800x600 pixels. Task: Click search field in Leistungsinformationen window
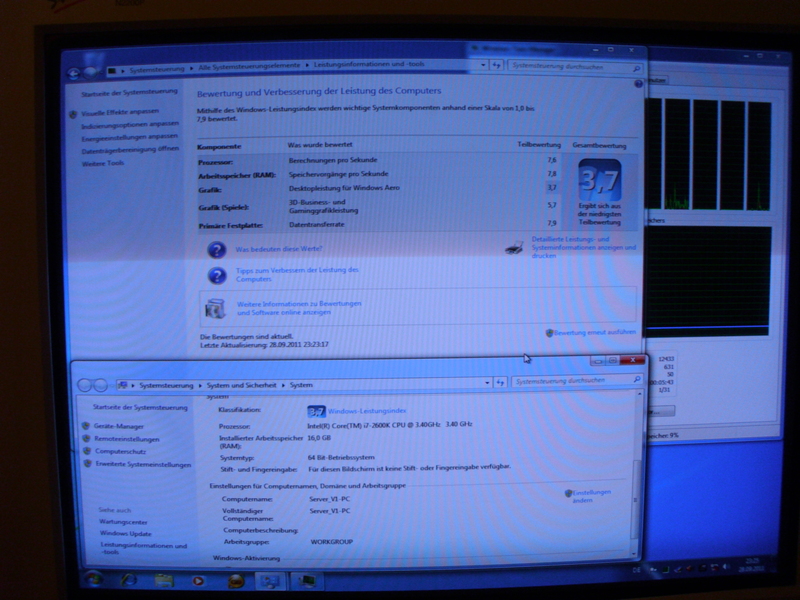point(575,67)
